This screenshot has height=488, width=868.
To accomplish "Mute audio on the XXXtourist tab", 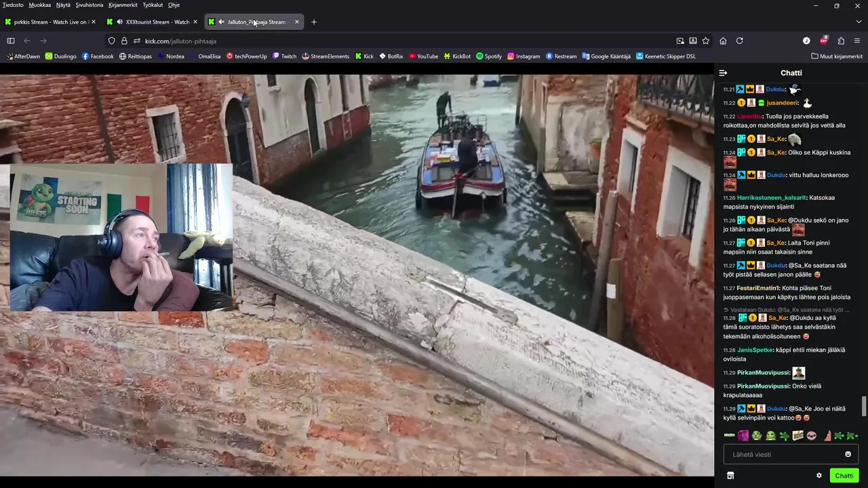I will coord(119,22).
